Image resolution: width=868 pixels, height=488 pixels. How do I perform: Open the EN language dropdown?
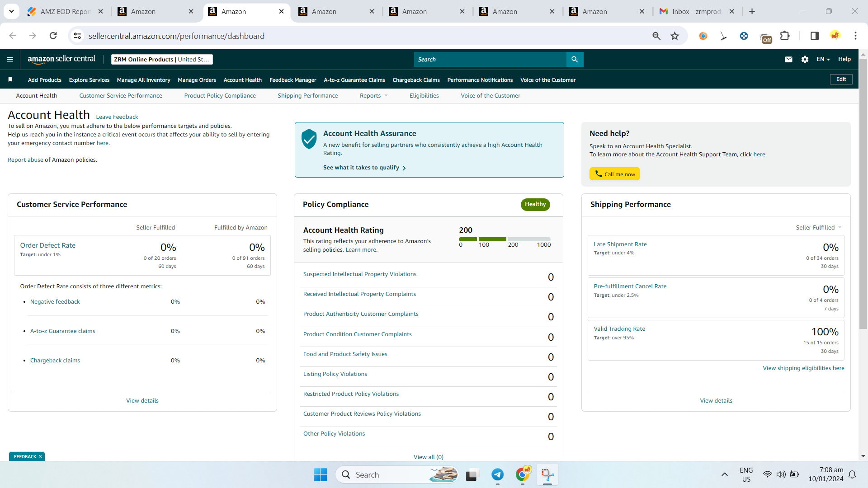click(823, 59)
